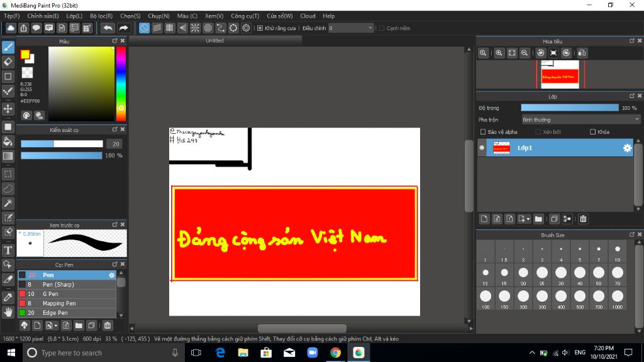
Task: Select the Hand tool
Action: point(8,312)
